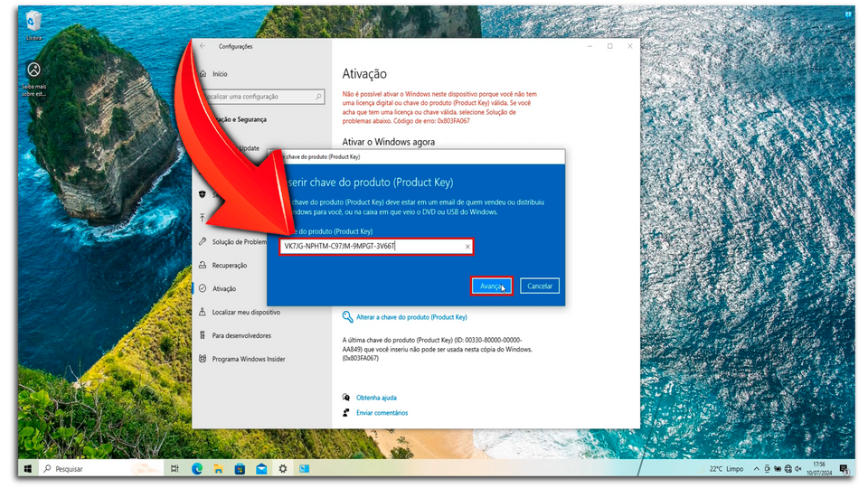Viewport: 868px width, 488px height.
Task: Click the search magnifier in the settings search box
Action: point(318,97)
